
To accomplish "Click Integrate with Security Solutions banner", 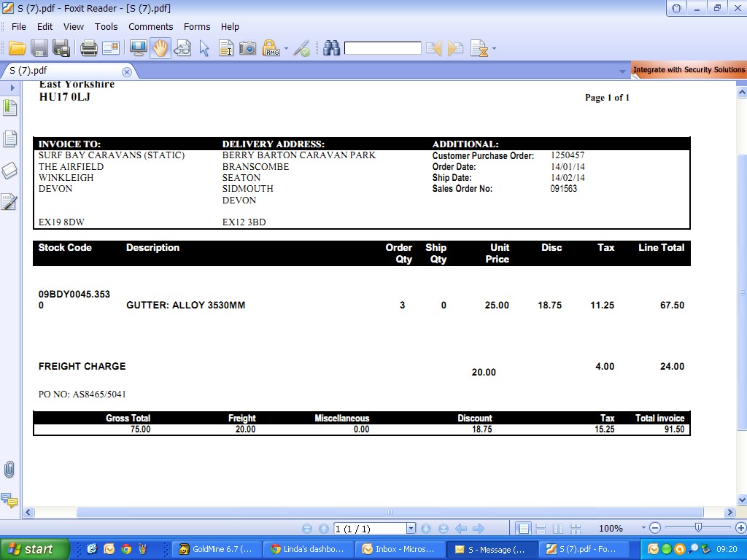I will [688, 70].
